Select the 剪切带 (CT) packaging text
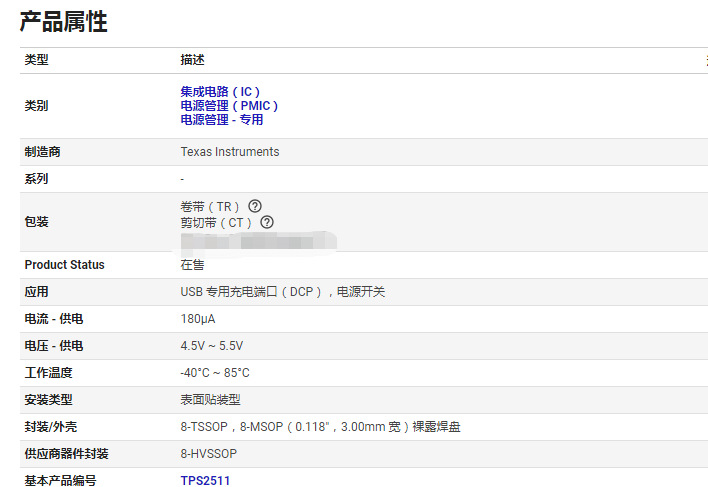The image size is (708, 487). (216, 223)
